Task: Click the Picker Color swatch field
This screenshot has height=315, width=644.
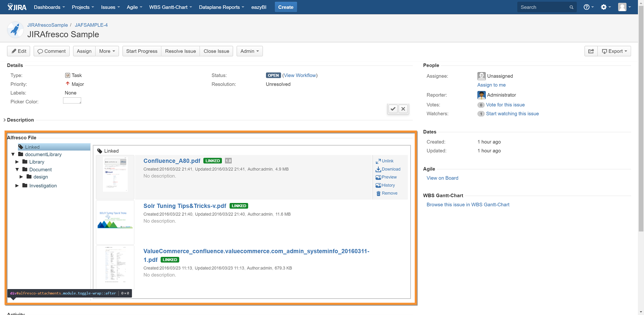Action: 72,101
